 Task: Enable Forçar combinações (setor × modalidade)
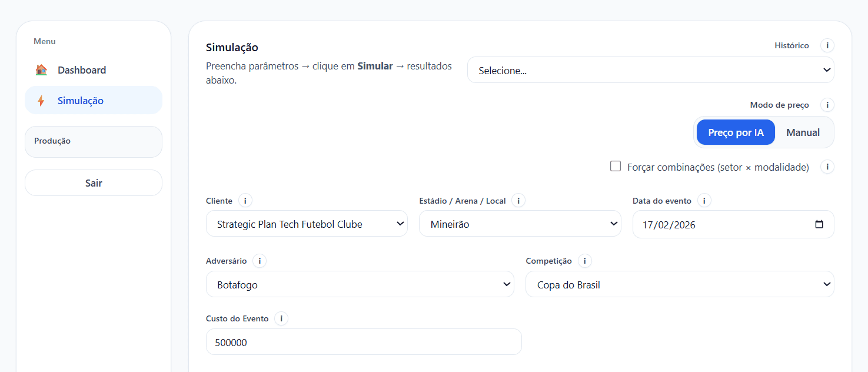click(x=615, y=166)
